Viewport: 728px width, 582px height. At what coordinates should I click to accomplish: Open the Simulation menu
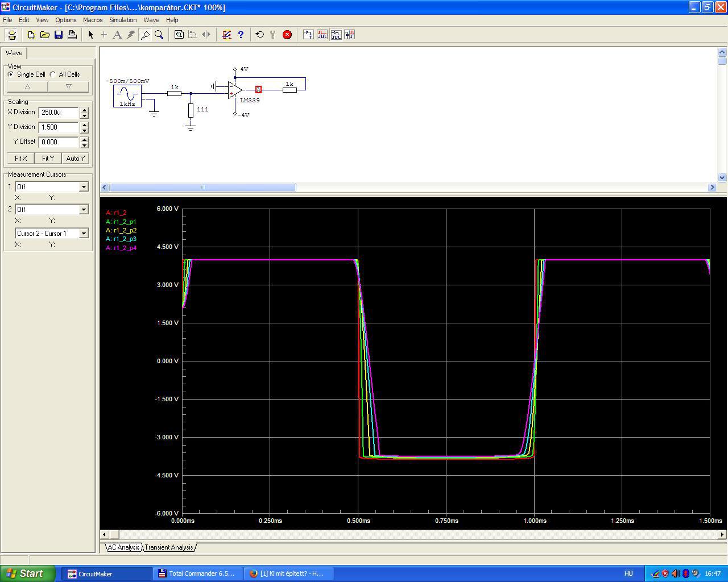point(123,20)
